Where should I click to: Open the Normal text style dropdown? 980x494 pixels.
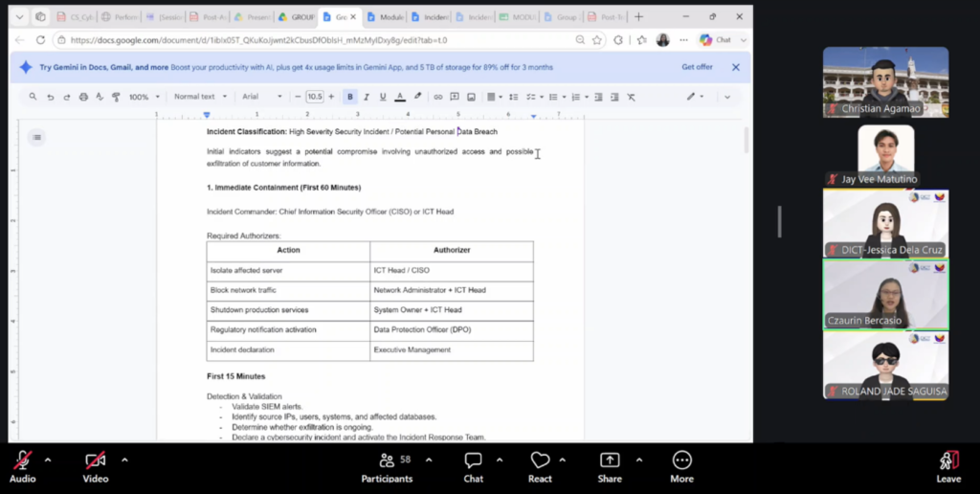200,97
